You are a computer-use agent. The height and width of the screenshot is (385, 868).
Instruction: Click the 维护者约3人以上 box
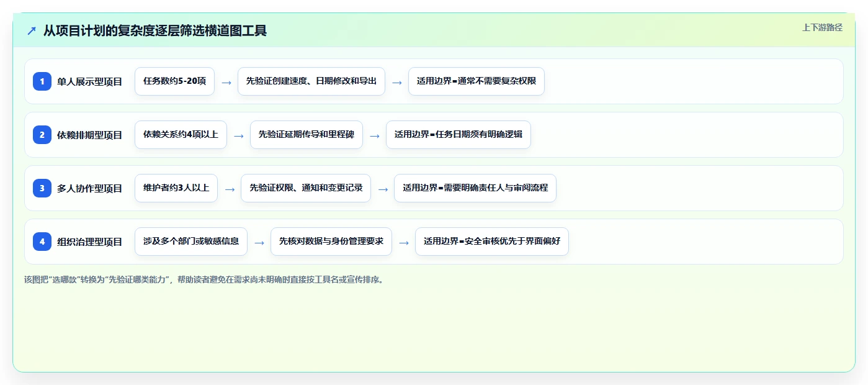pos(176,188)
